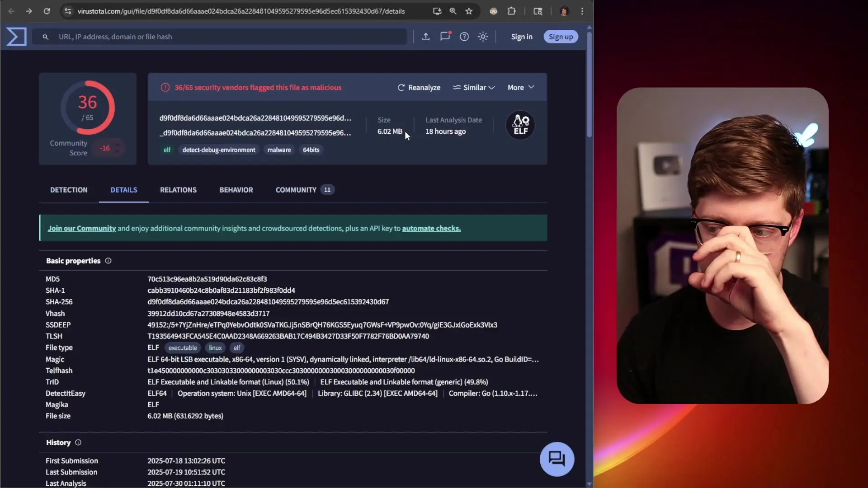Click the Reanalyze button
Screen dimensions: 868x488
419,88
